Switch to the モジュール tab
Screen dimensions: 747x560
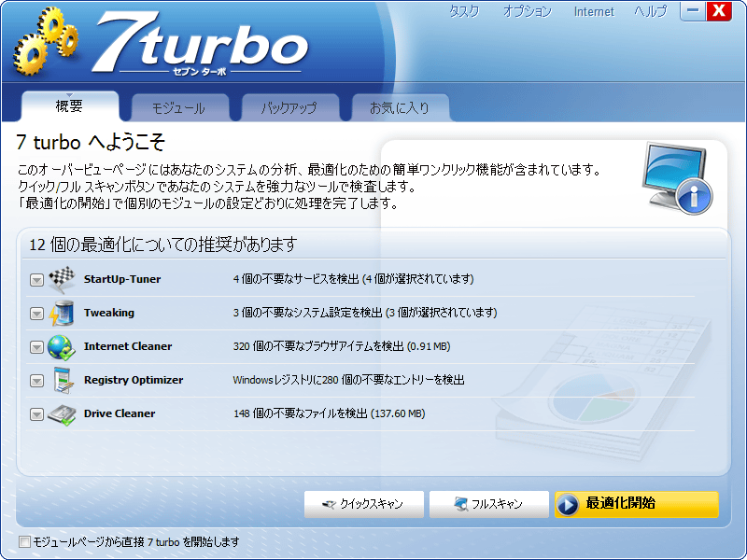coord(179,107)
